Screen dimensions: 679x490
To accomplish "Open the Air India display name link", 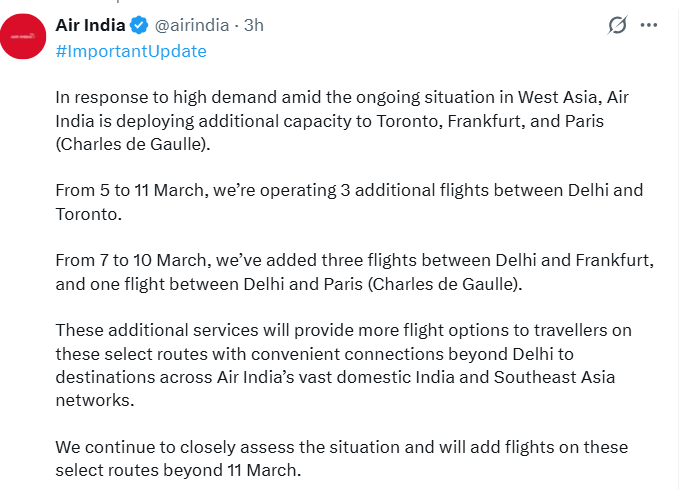I will 90,24.
